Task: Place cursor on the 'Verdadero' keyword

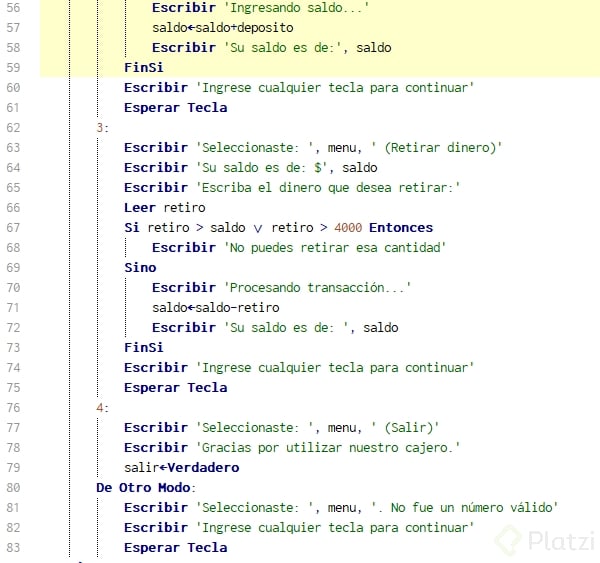Action: coord(204,468)
